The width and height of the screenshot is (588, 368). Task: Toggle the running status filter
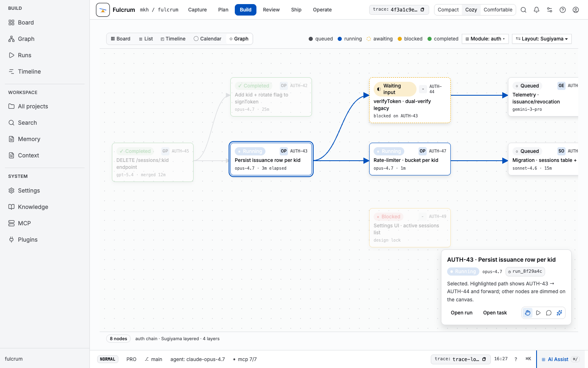click(x=350, y=39)
